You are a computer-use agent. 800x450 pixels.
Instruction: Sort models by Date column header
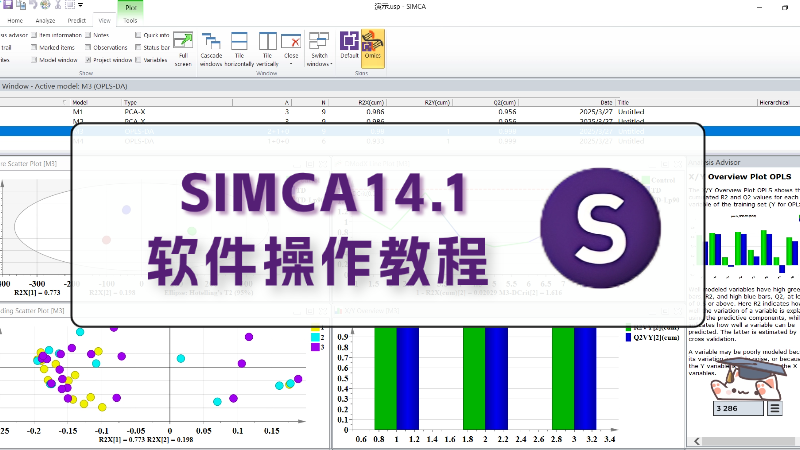pyautogui.click(x=606, y=103)
